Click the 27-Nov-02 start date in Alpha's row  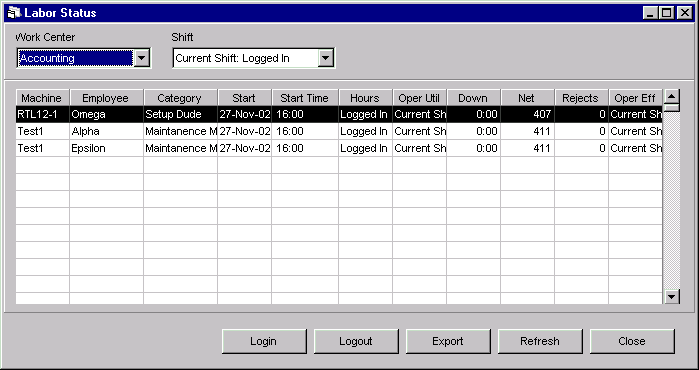tap(244, 132)
